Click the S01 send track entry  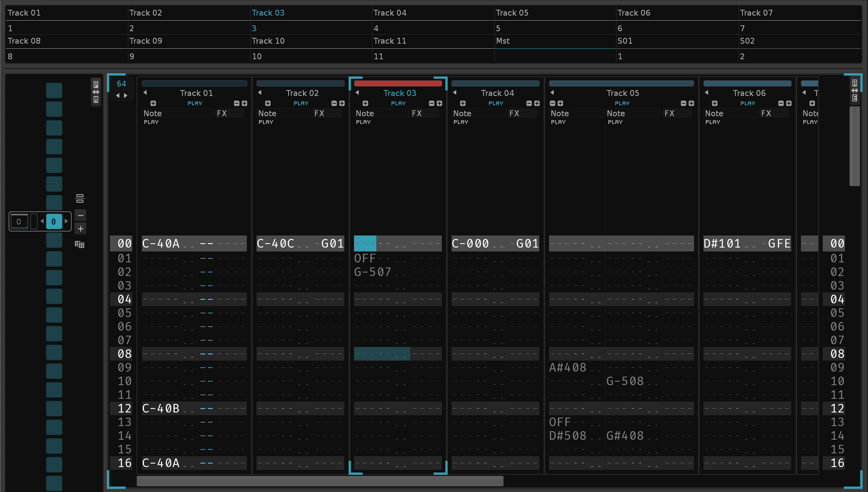point(625,41)
